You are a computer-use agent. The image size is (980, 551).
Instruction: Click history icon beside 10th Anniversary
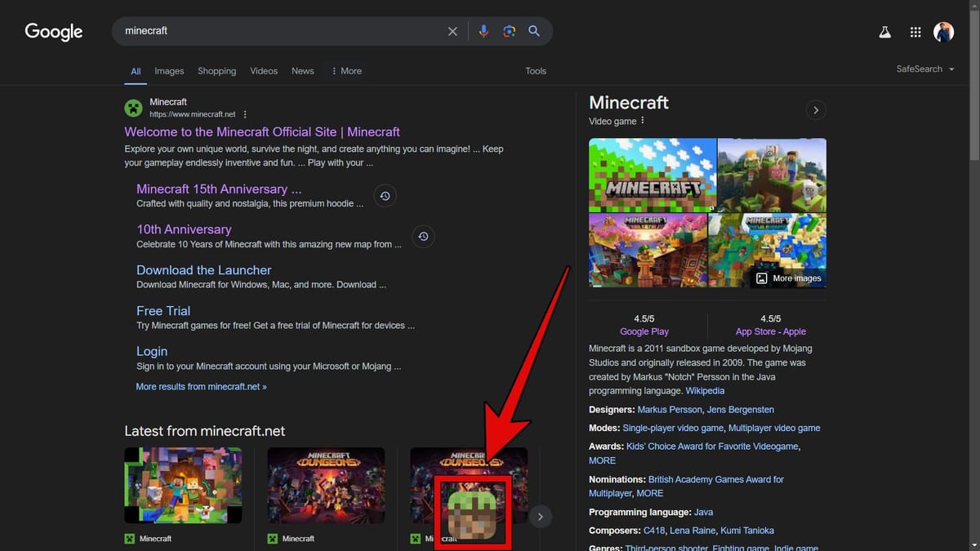pyautogui.click(x=423, y=237)
